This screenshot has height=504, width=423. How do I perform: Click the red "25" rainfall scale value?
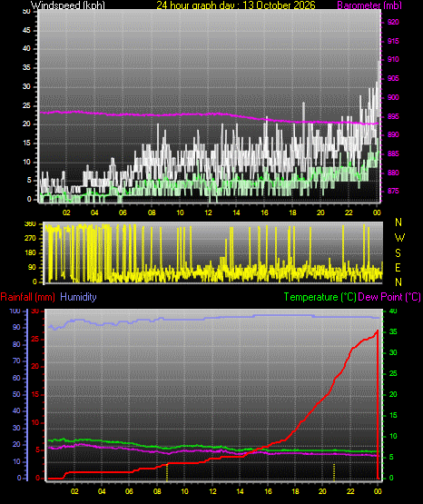click(35, 339)
